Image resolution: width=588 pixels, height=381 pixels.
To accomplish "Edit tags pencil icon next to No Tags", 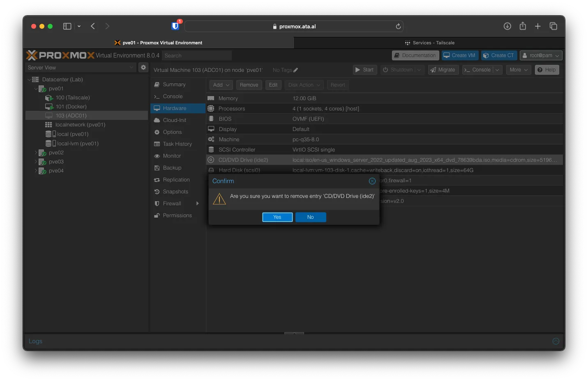I will [296, 70].
